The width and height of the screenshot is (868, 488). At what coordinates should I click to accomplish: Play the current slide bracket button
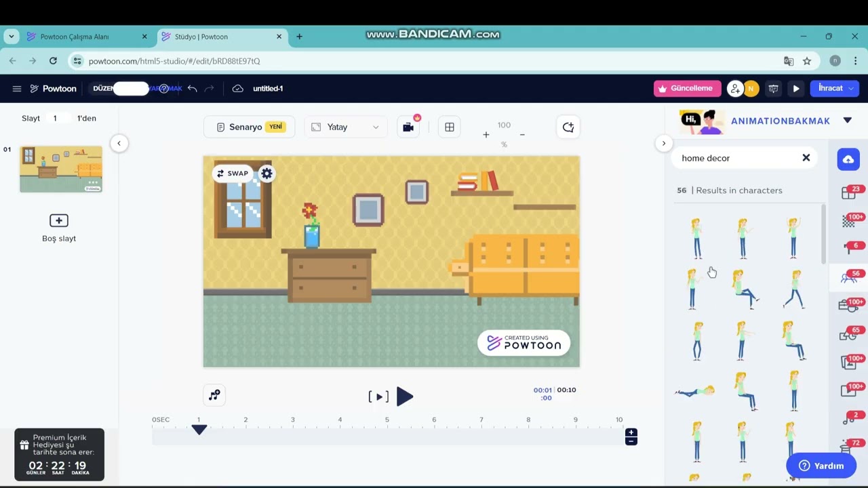tap(378, 396)
